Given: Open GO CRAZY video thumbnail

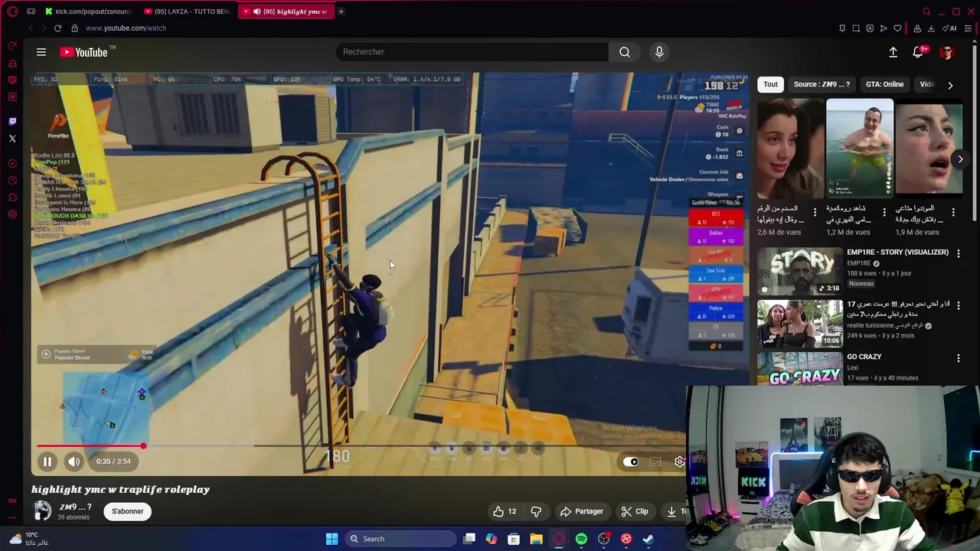Looking at the screenshot, I should click(800, 367).
